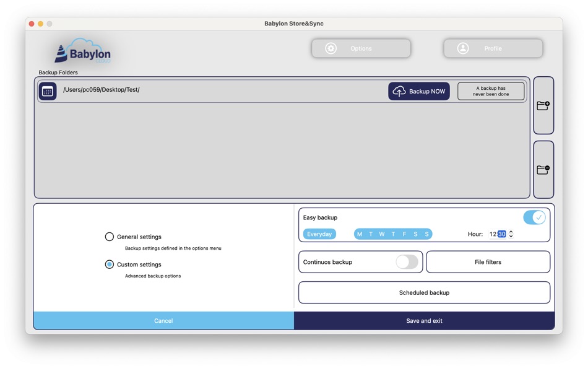Screen dimensions: 588x368
Task: Open the Options panel
Action: click(x=361, y=48)
